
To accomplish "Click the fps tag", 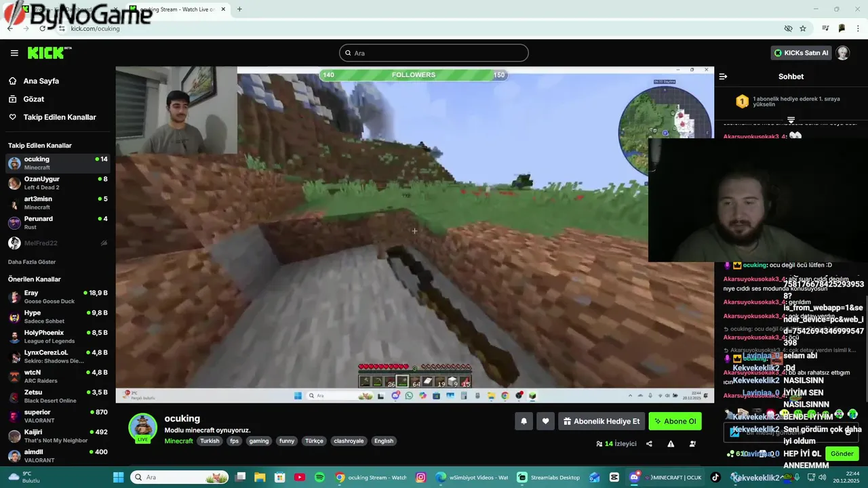I will click(234, 441).
